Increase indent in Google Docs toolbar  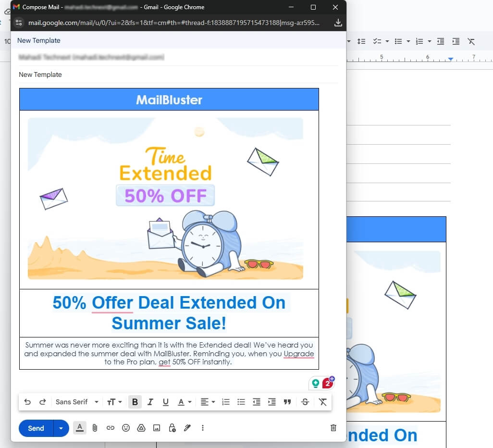point(456,41)
